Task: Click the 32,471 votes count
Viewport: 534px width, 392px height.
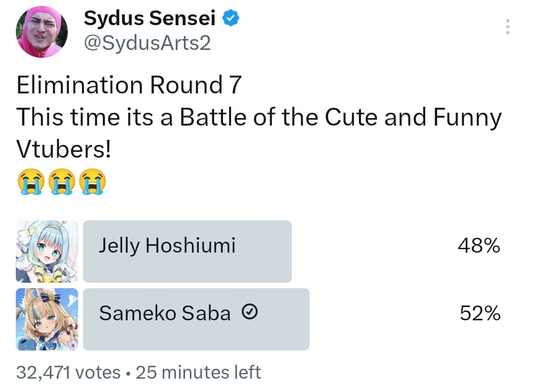Action: pyautogui.click(x=68, y=372)
